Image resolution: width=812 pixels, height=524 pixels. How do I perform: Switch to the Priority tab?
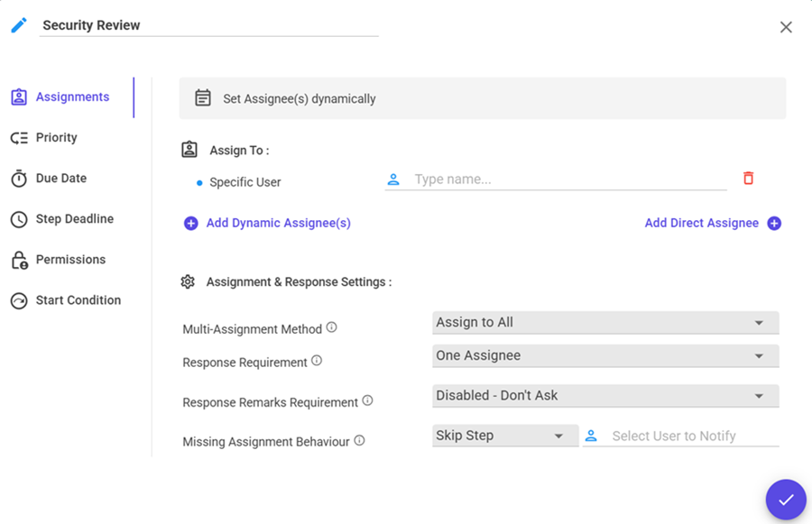(x=56, y=138)
